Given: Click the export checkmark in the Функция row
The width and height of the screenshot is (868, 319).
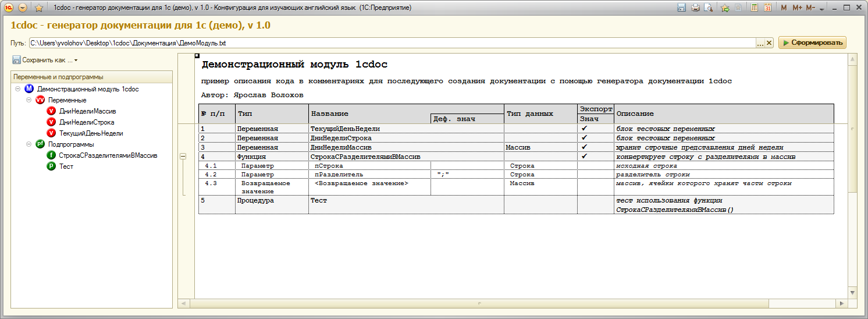Looking at the screenshot, I should click(x=584, y=157).
